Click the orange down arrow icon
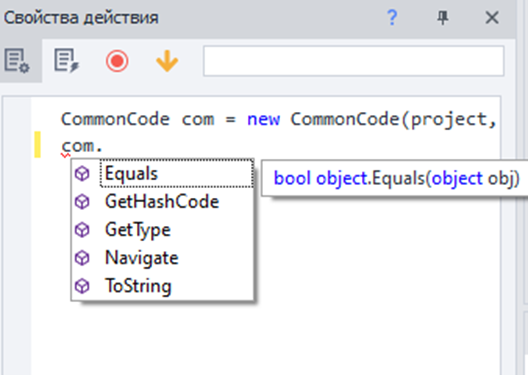Image resolution: width=528 pixels, height=375 pixels. (x=167, y=61)
